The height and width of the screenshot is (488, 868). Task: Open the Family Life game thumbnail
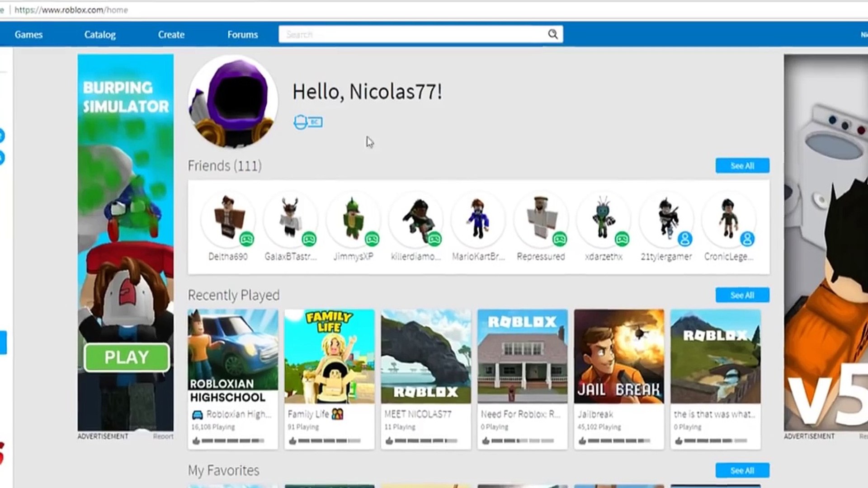[x=329, y=357]
